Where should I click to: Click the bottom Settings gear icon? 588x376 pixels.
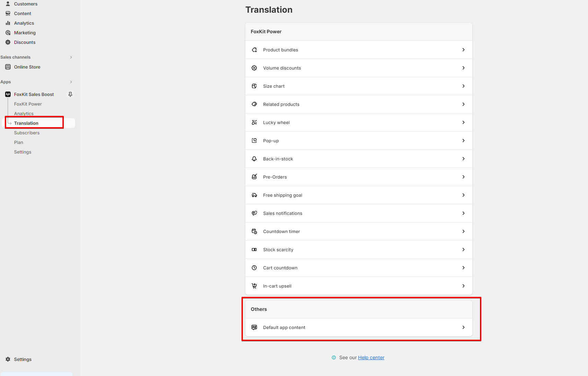coord(8,359)
